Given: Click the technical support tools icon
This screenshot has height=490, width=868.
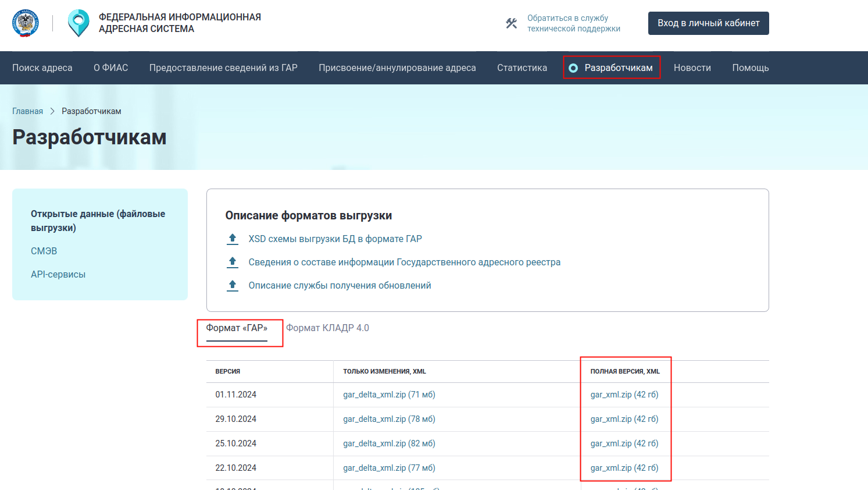Looking at the screenshot, I should click(511, 23).
